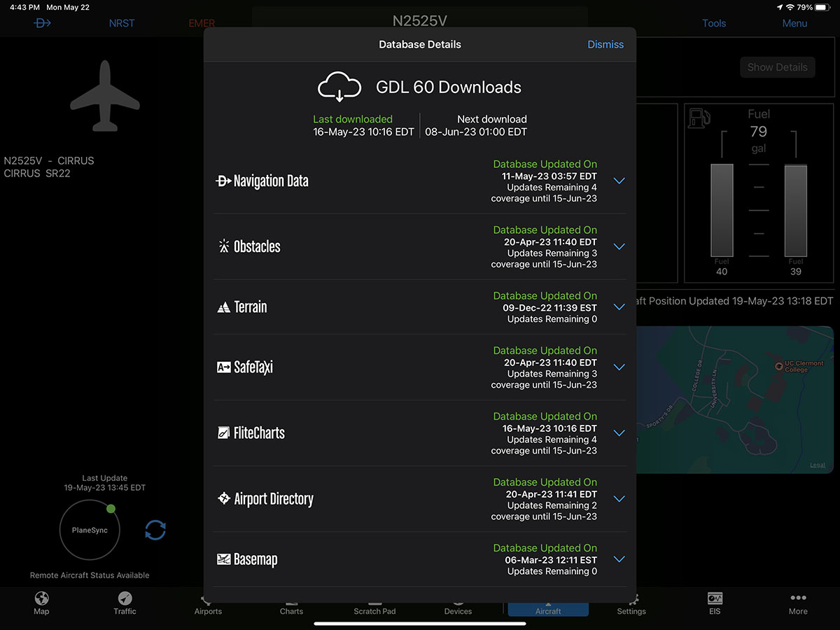840x630 pixels.
Task: Tap the Legal link on the map
Action: point(818,465)
